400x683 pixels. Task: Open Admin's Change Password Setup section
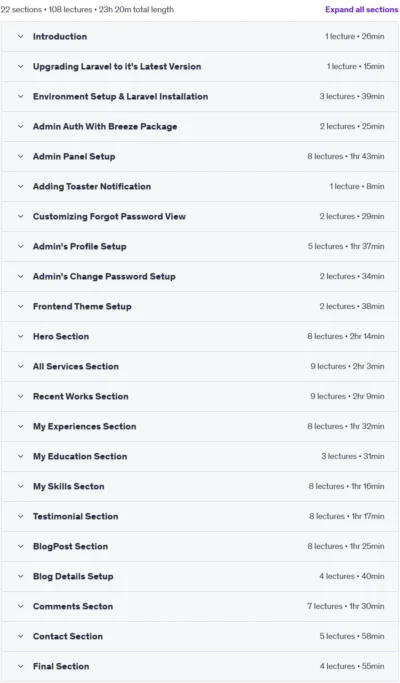tap(200, 277)
